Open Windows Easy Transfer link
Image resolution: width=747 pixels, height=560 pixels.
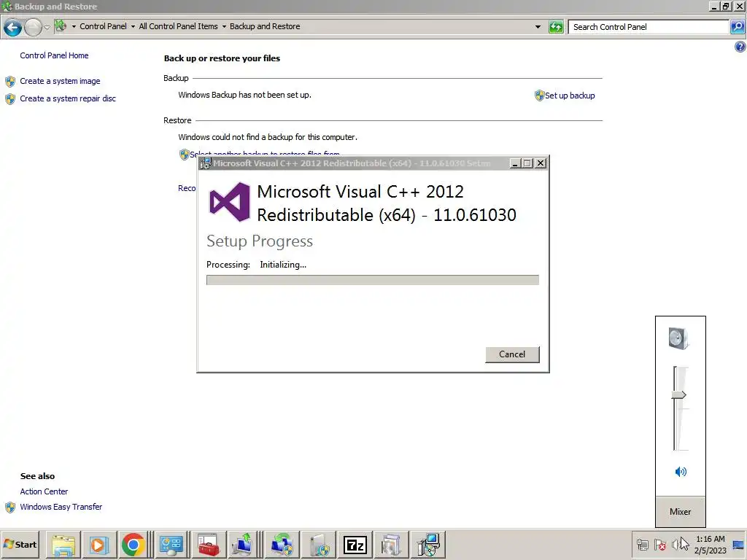(61, 507)
